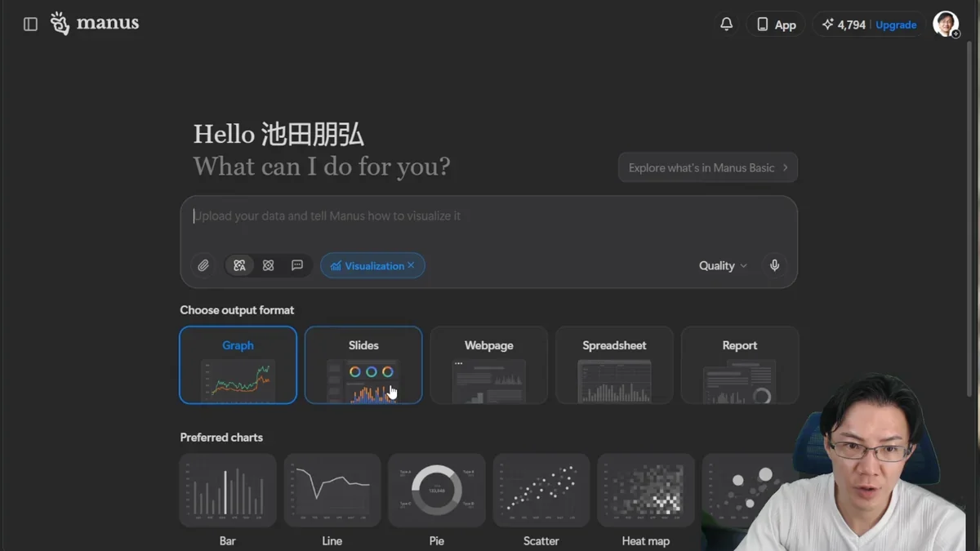Viewport: 980px width, 551px height.
Task: Open the user profile avatar
Action: [x=946, y=24]
